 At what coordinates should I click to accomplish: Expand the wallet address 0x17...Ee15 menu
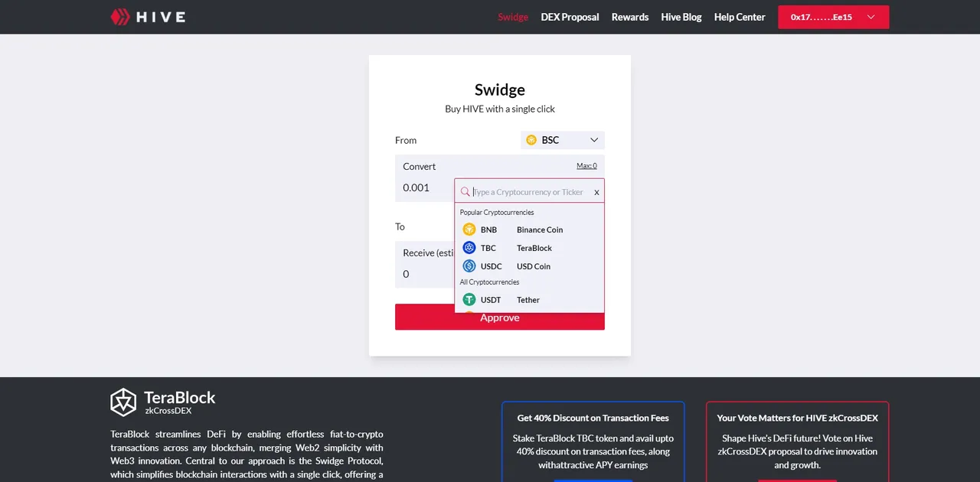[x=834, y=17]
